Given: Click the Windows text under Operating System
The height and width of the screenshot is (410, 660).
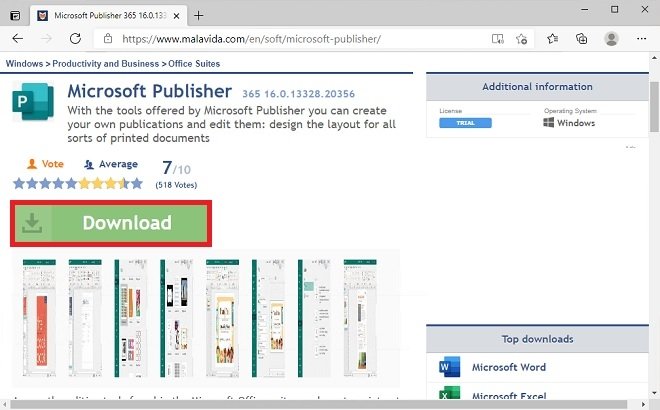Looking at the screenshot, I should tap(576, 123).
